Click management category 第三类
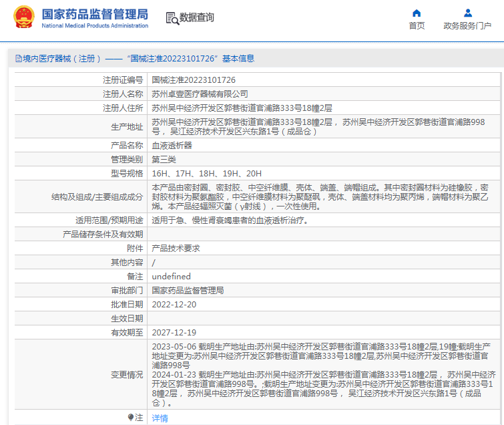Image resolution: width=504 pixels, height=425 pixels. [x=164, y=160]
